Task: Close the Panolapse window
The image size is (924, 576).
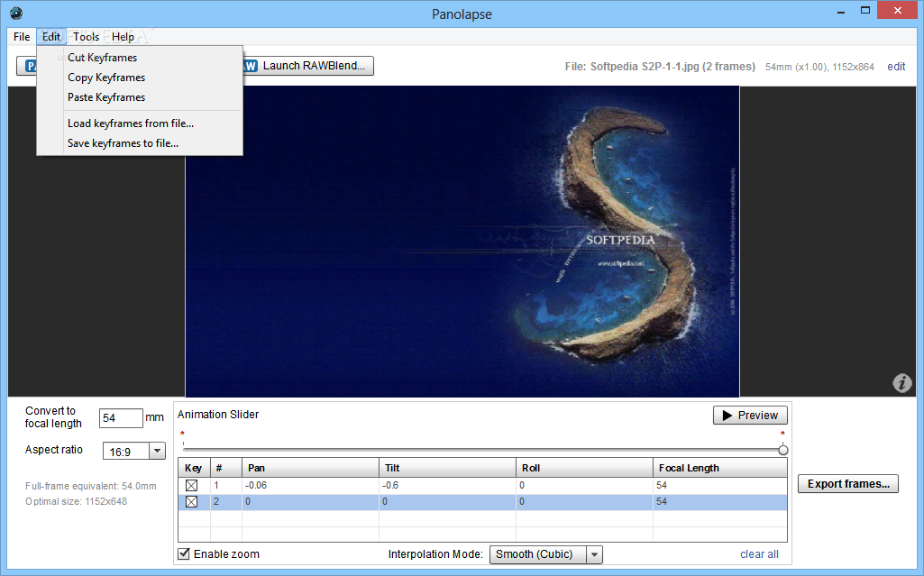Action: (x=898, y=11)
